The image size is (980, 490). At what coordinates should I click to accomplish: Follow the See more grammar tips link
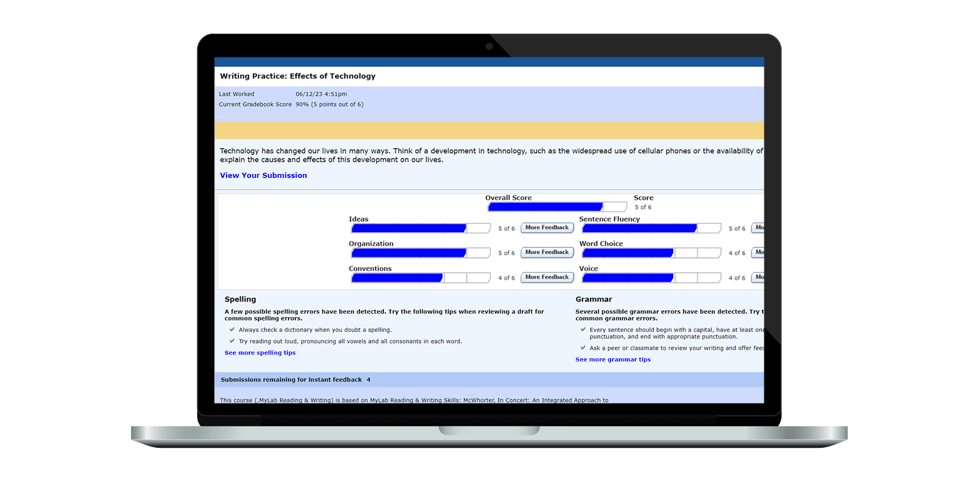pyautogui.click(x=612, y=360)
